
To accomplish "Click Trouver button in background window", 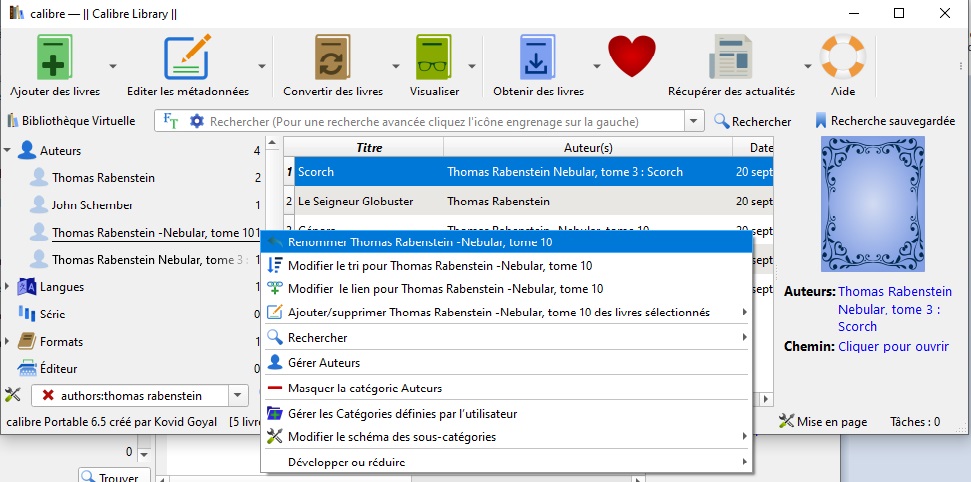I will [115, 476].
